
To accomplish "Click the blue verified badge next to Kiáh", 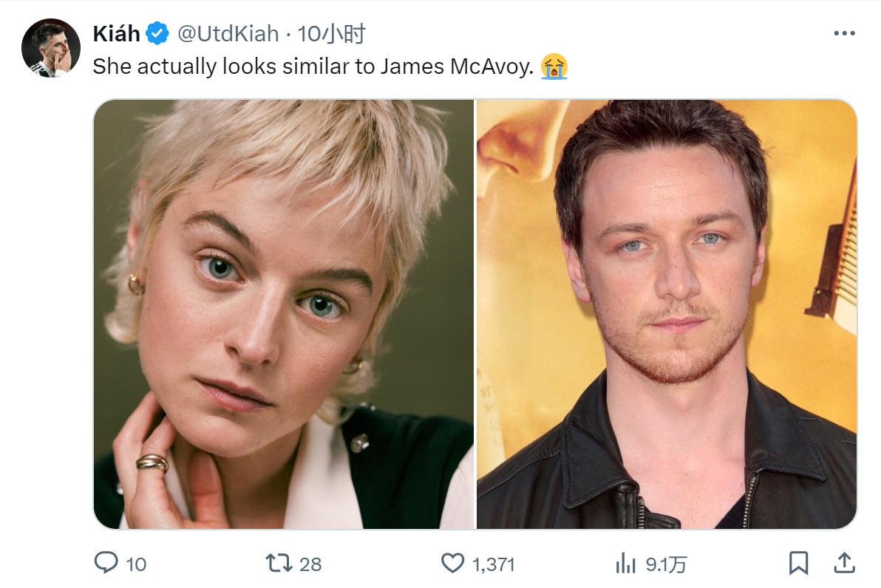I will (x=157, y=34).
